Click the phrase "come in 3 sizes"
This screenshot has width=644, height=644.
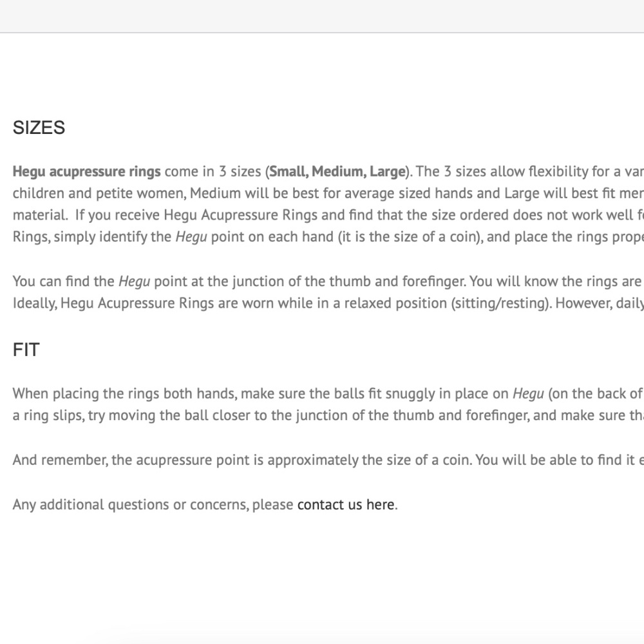(x=213, y=171)
